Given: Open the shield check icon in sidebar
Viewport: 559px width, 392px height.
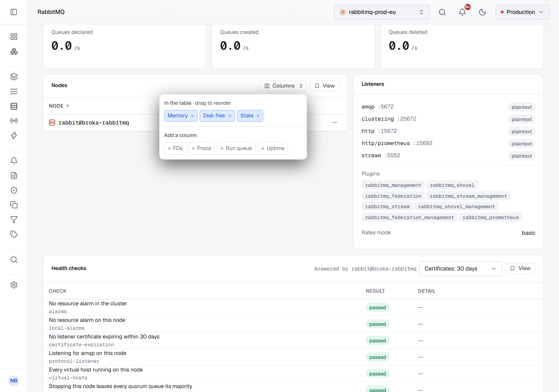Looking at the screenshot, I should click(14, 190).
